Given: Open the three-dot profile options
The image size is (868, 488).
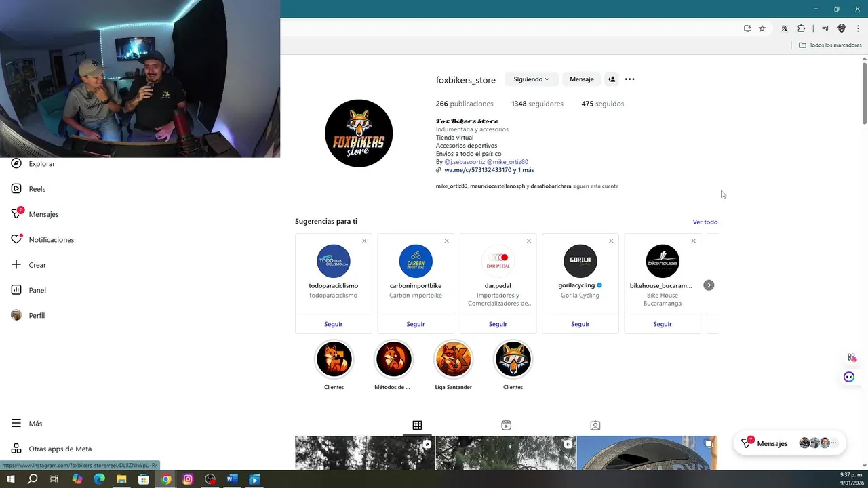Looking at the screenshot, I should [629, 79].
